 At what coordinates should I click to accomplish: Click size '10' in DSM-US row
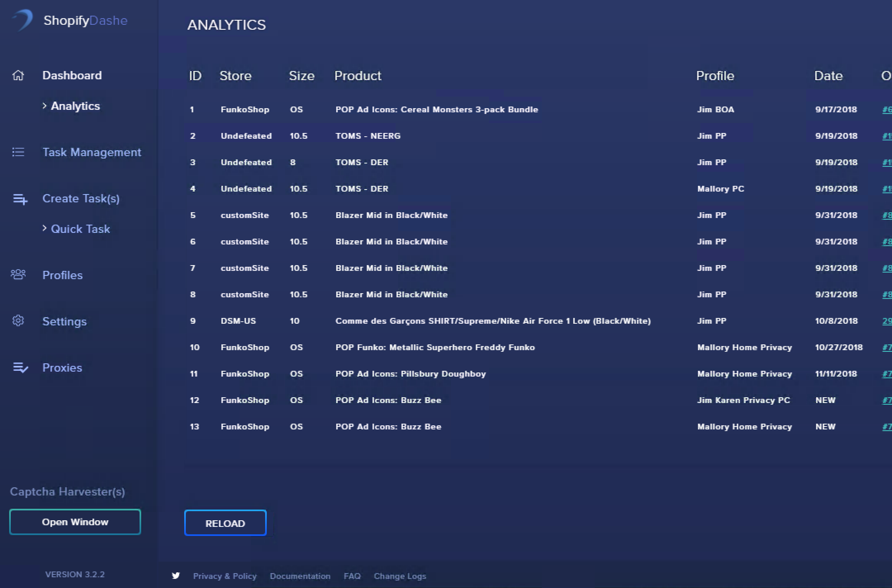point(294,321)
